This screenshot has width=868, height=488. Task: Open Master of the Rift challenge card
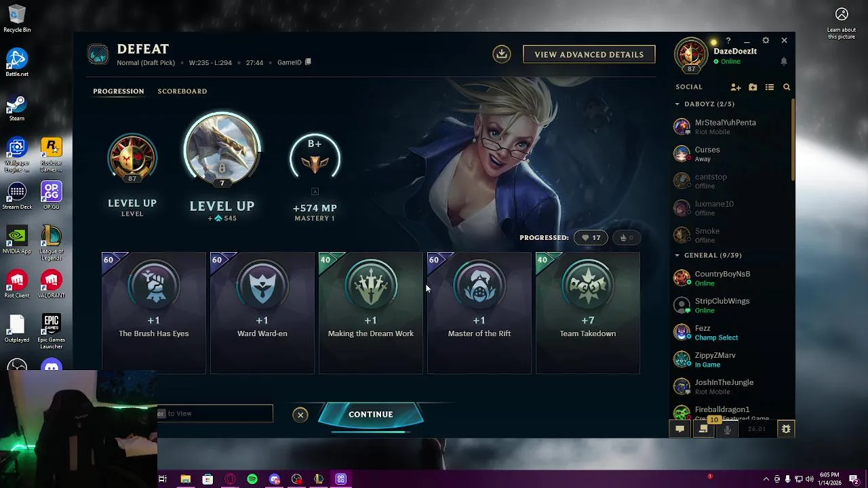pyautogui.click(x=479, y=312)
